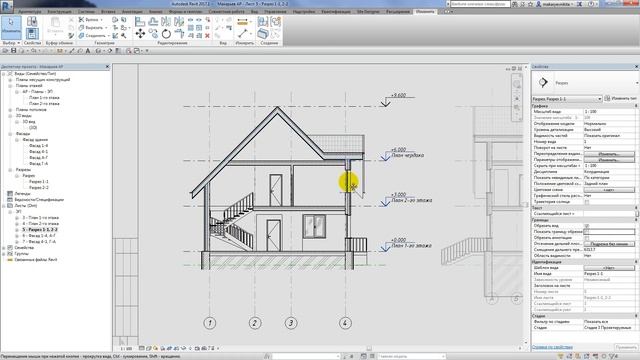Select sheet 6 - Фасад 1-4, А-Г
The height and width of the screenshot is (360, 640).
click(x=39, y=236)
